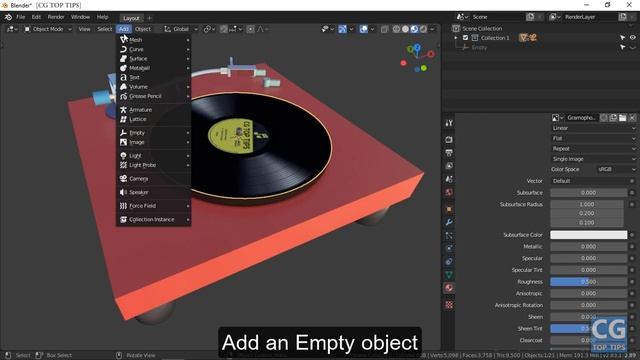Switch to the Layout workspace tab
This screenshot has width=640, height=360.
pyautogui.click(x=131, y=18)
